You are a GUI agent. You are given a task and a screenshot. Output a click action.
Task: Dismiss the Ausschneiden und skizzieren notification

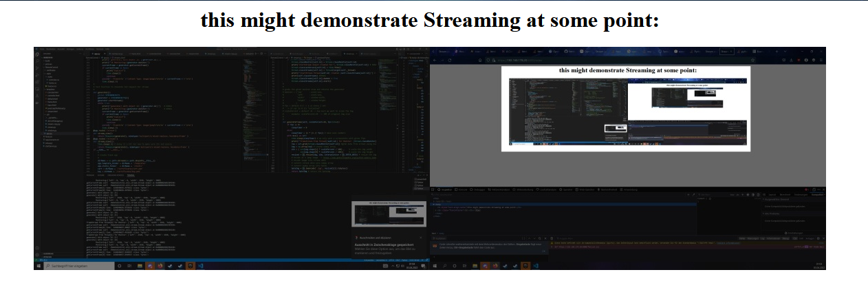tap(421, 238)
